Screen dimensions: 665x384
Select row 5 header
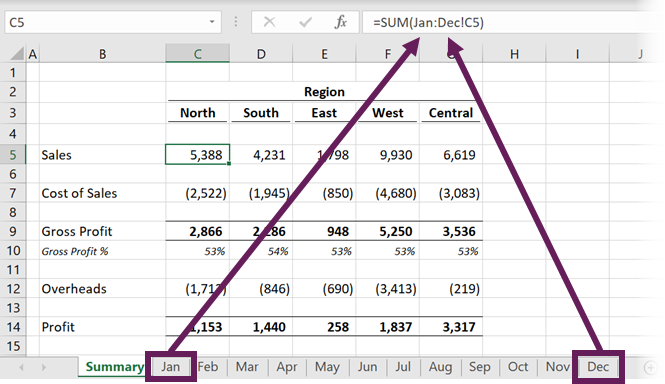pos(13,155)
